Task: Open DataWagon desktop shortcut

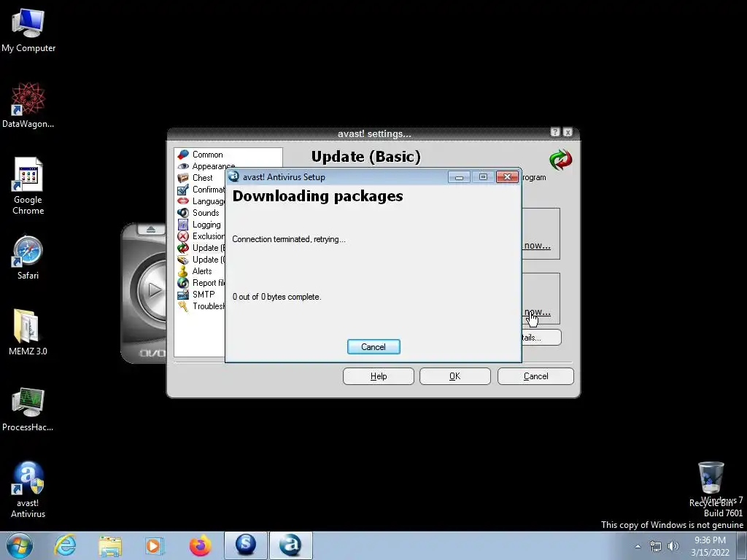Action: pos(28,106)
